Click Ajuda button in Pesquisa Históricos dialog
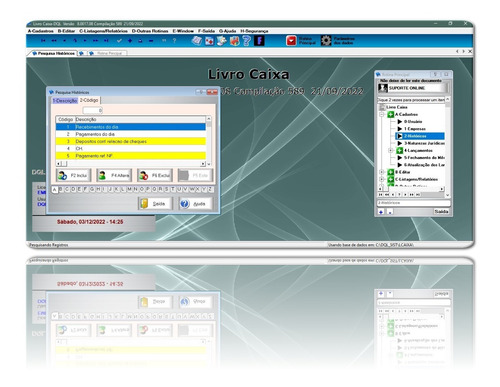 pos(195,204)
